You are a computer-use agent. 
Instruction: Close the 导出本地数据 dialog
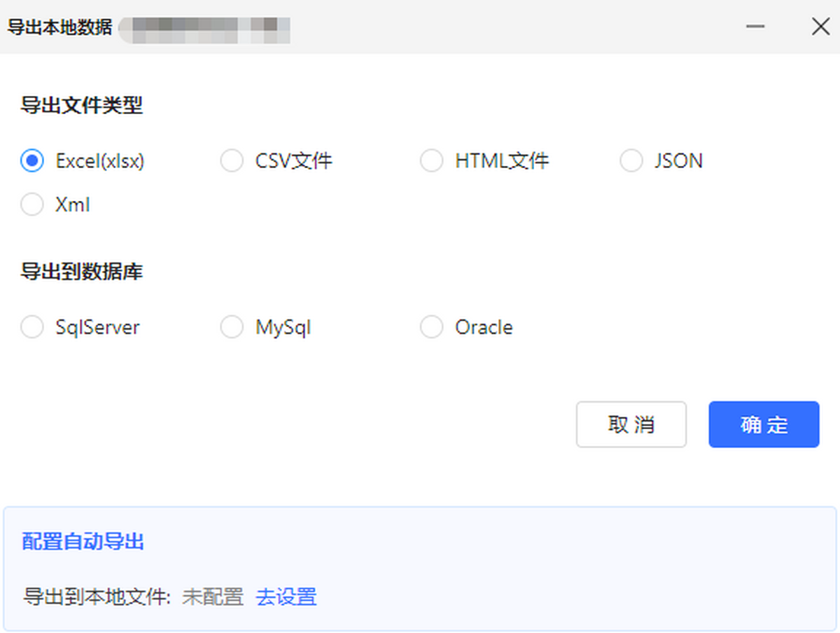tap(820, 27)
